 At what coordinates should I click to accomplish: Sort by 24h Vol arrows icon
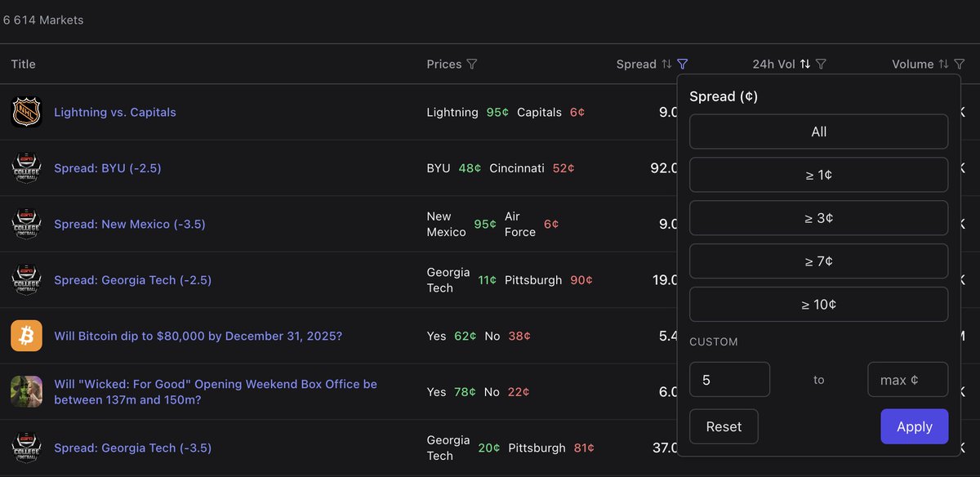pos(805,65)
